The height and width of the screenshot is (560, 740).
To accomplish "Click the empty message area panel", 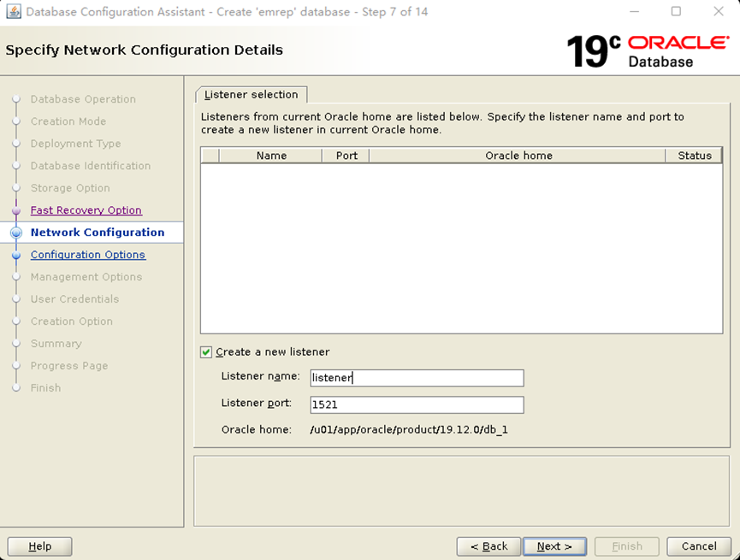I will 462,491.
